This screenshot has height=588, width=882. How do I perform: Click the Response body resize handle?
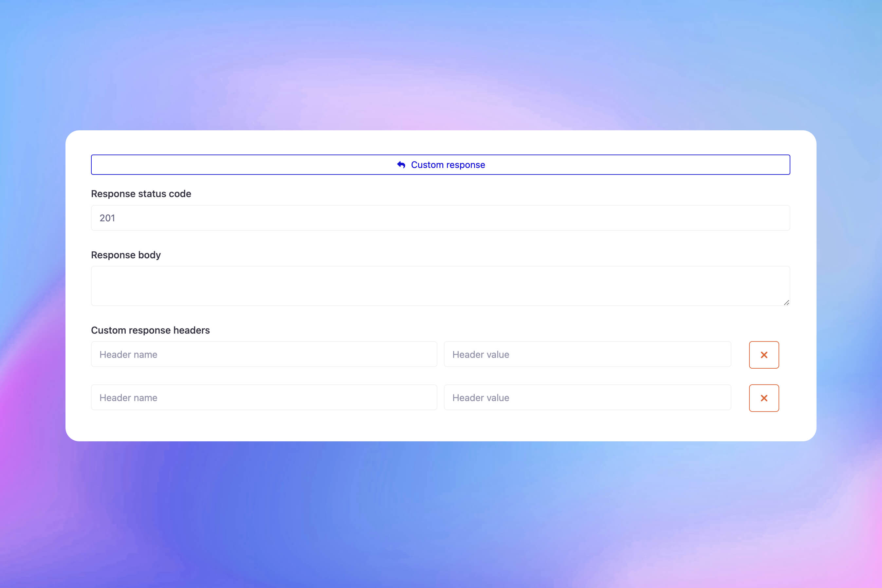(x=787, y=302)
